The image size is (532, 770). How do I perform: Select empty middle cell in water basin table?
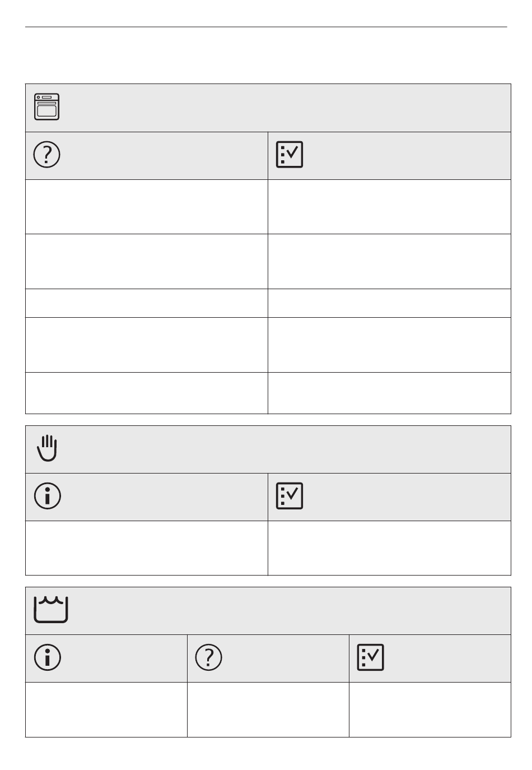268,709
